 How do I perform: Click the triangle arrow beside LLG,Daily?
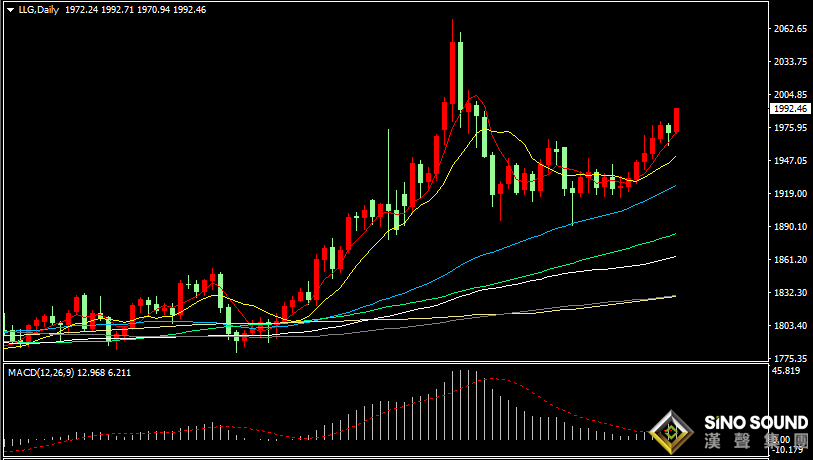[x=10, y=10]
